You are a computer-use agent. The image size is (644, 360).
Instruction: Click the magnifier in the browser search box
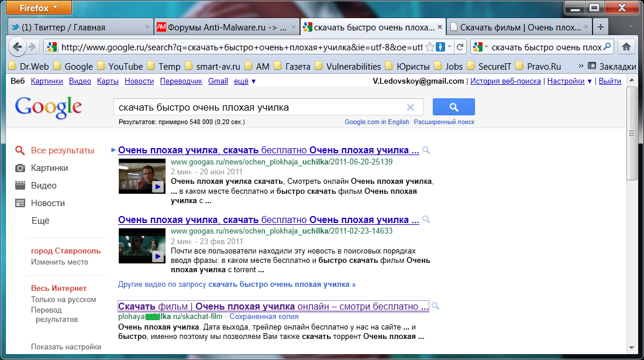pyautogui.click(x=607, y=47)
